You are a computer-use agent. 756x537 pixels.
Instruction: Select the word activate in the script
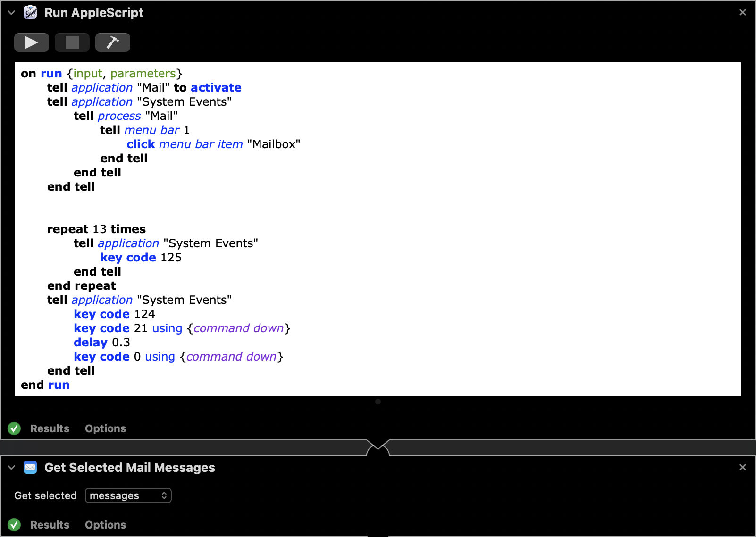pyautogui.click(x=216, y=87)
